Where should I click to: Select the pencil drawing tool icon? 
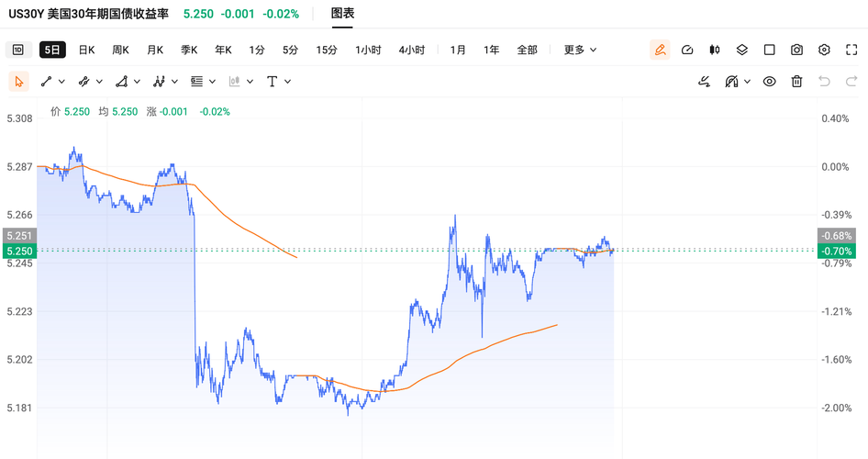click(x=660, y=50)
